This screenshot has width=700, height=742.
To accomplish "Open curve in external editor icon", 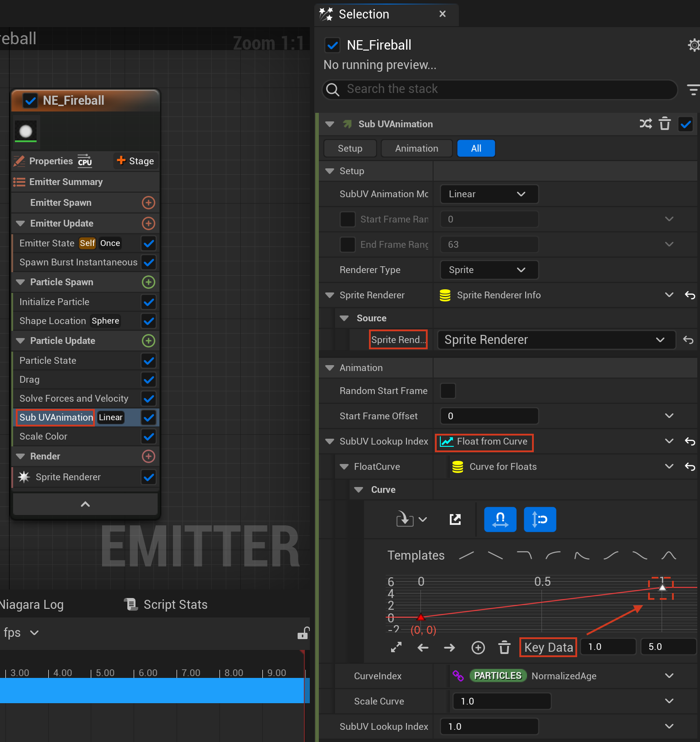I will (455, 519).
